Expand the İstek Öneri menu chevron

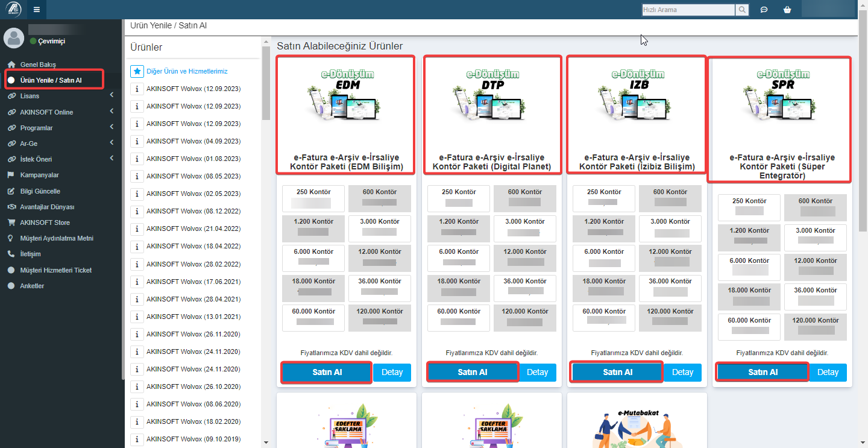pos(112,159)
